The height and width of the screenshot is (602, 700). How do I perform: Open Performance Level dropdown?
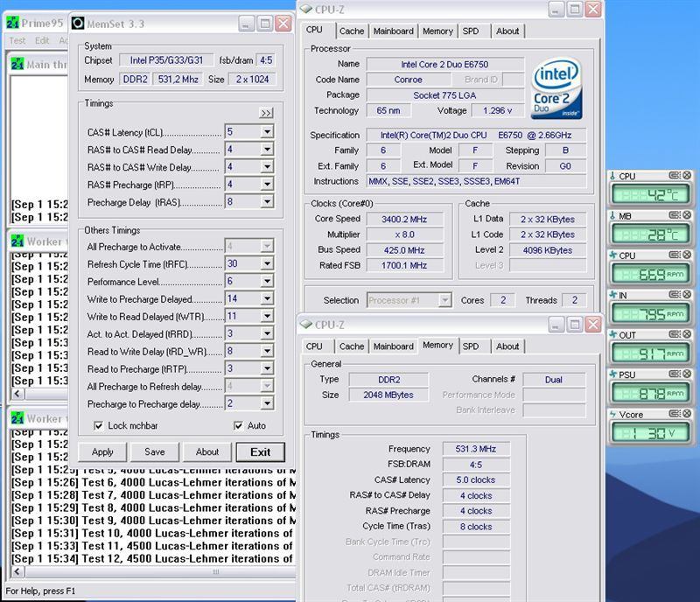pos(267,281)
